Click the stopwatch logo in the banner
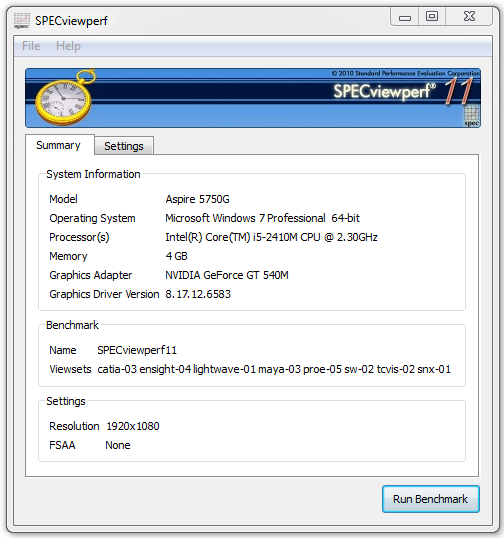 pyautogui.click(x=65, y=97)
